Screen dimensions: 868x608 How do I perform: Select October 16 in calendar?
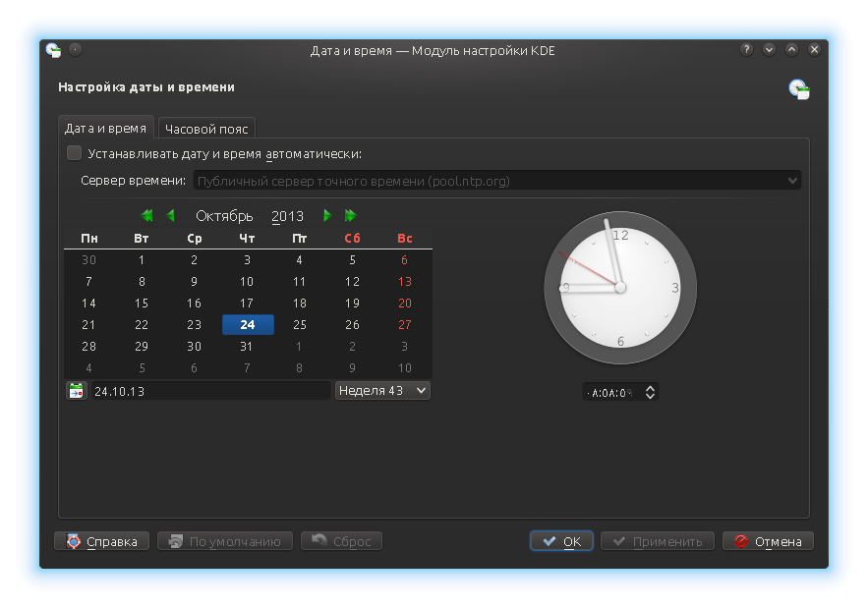click(195, 304)
